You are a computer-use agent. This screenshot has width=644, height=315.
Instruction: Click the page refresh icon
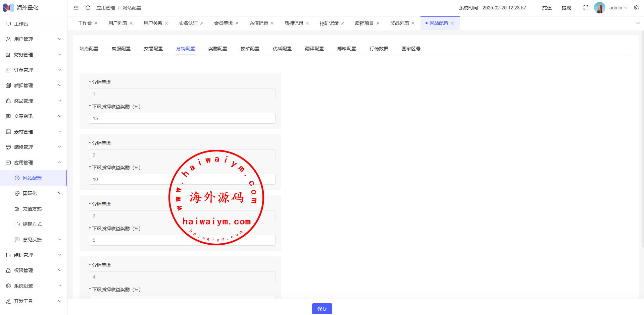point(88,8)
